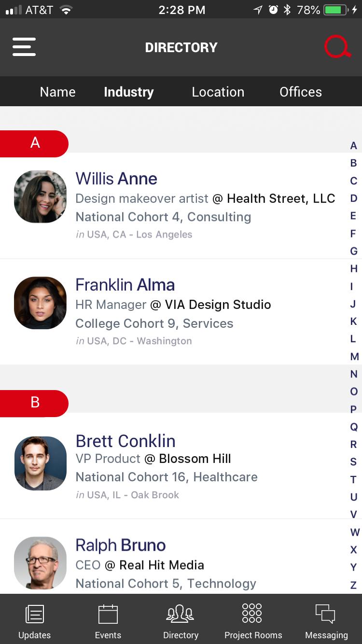Jump to letter S in index
The width and height of the screenshot is (362, 644).
[354, 462]
